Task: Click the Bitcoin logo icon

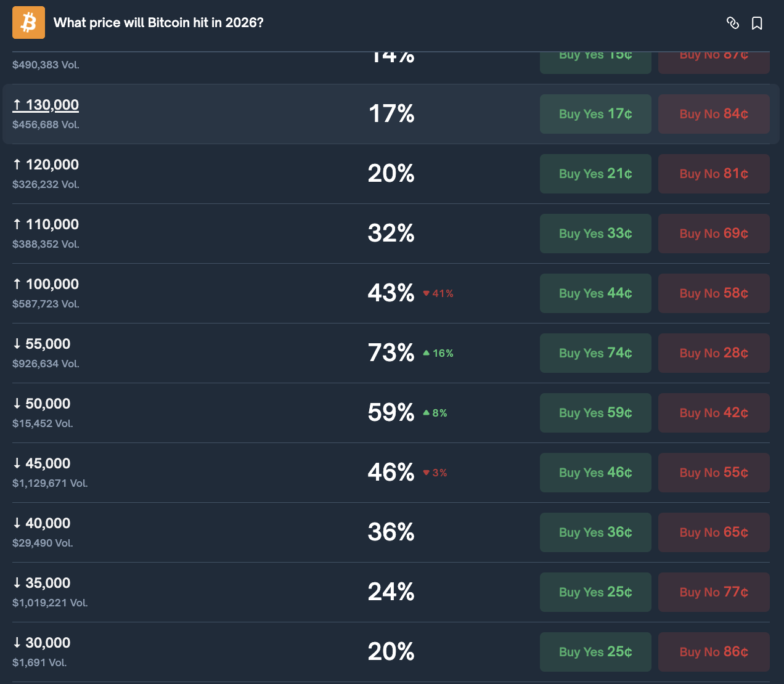Action: 28,23
